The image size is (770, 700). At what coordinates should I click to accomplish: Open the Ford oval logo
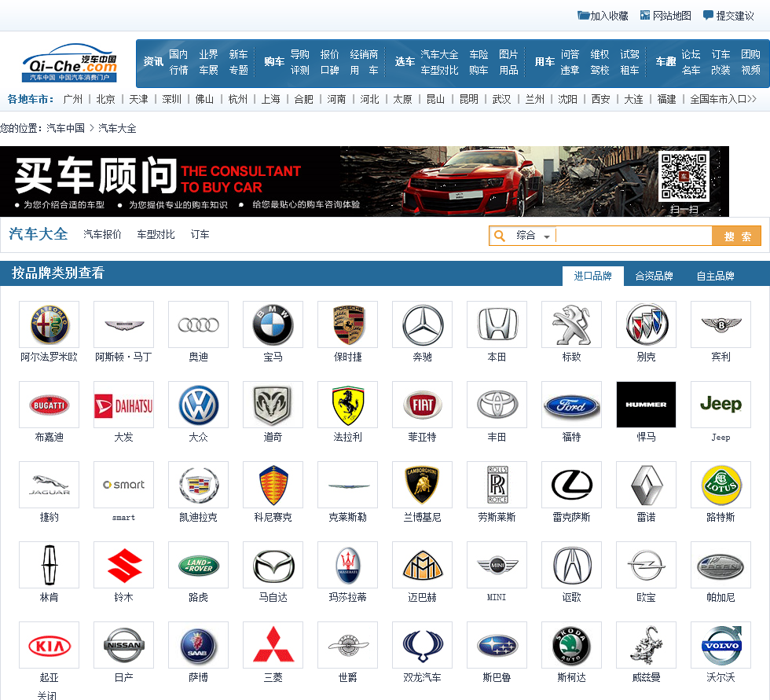pos(572,405)
